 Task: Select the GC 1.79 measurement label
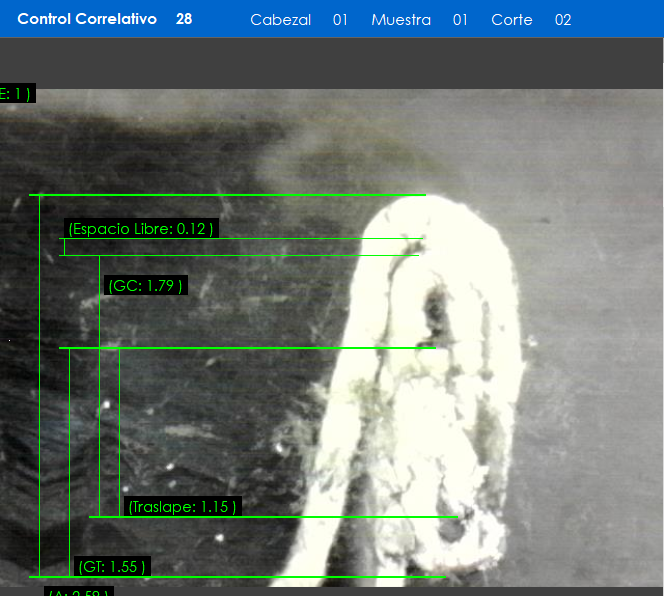click(145, 286)
